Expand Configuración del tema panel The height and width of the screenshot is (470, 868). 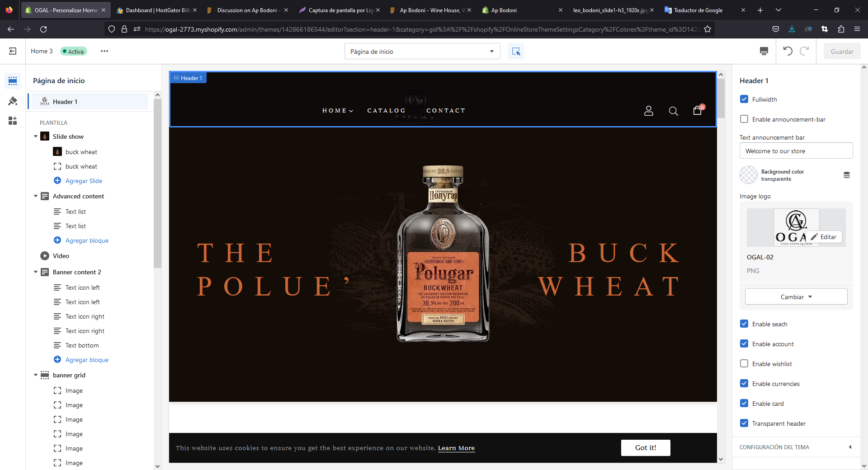click(796, 447)
